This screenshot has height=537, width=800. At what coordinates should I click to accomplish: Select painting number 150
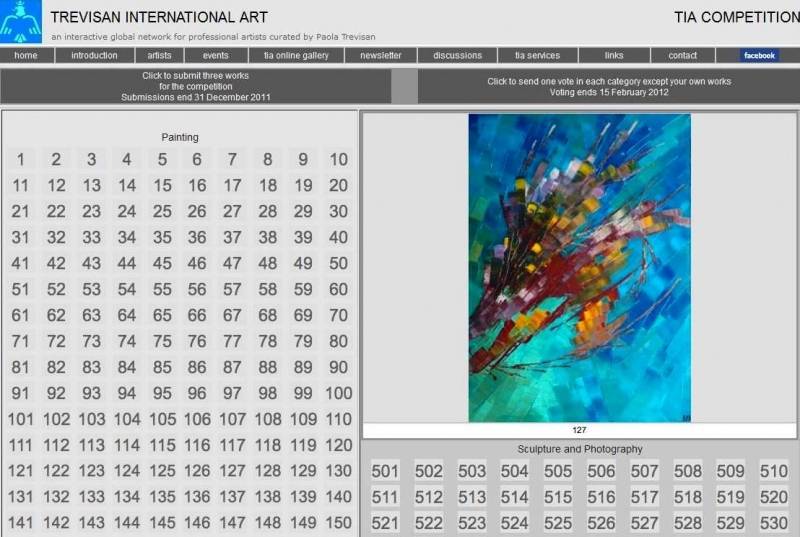coord(338,523)
